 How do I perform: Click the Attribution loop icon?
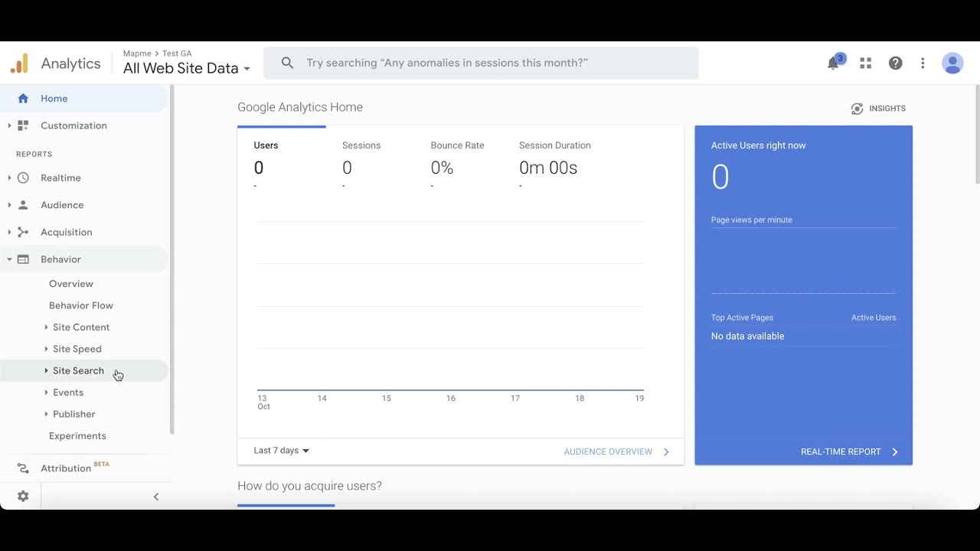pos(23,468)
